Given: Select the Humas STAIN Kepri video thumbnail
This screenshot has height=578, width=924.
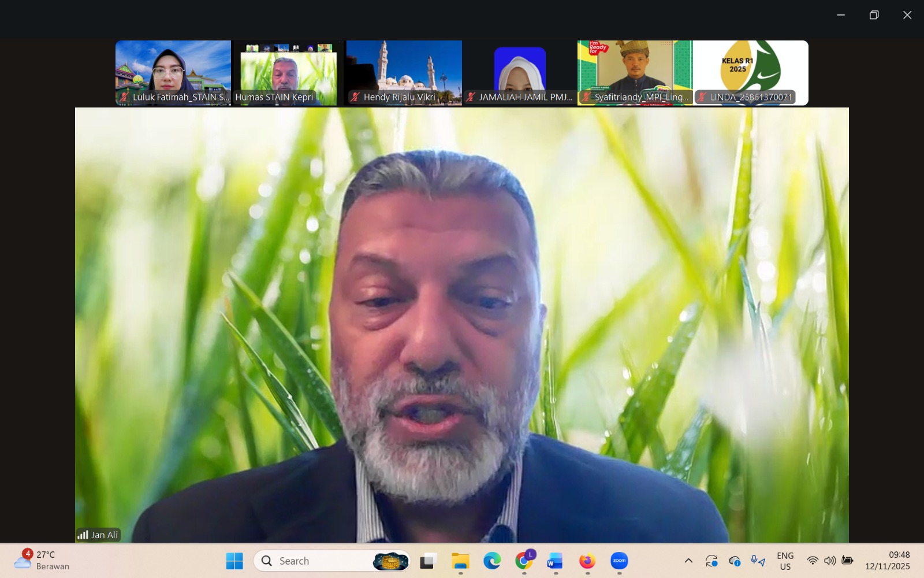Looking at the screenshot, I should coord(288,69).
